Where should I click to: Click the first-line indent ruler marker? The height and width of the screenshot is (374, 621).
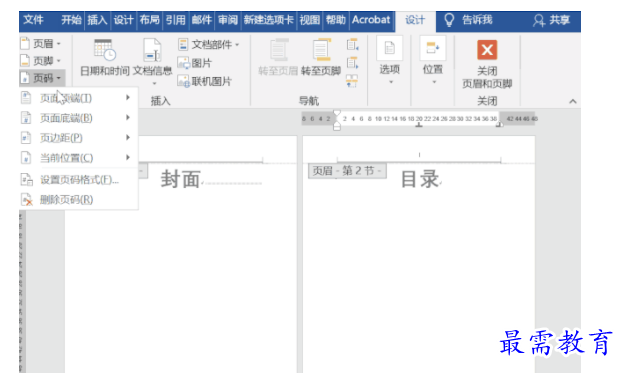point(337,113)
